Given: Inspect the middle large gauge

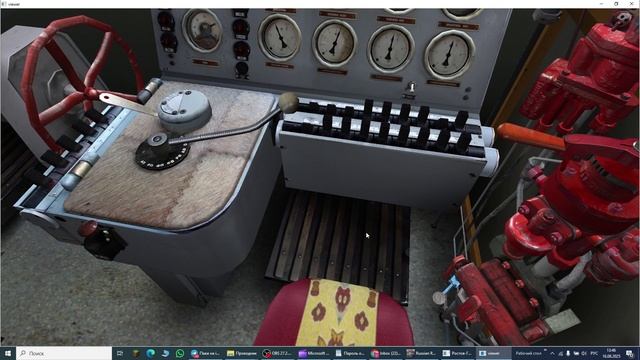Looking at the screenshot, I should point(335,44).
